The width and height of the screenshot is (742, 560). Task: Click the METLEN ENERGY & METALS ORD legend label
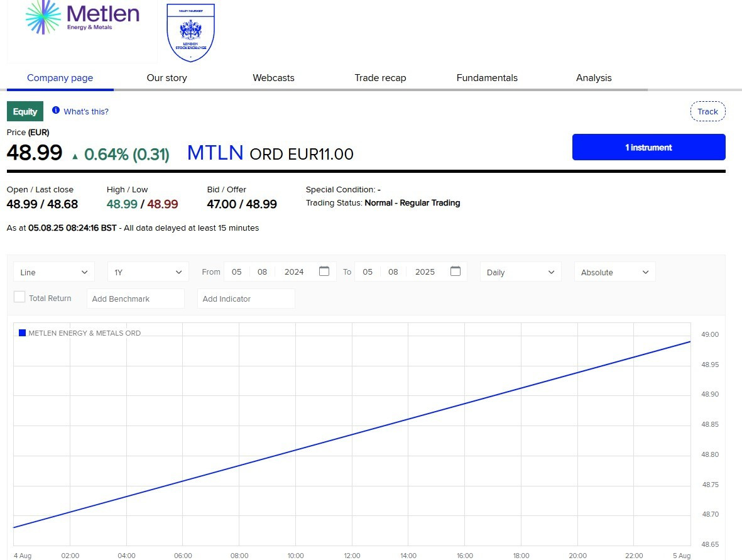click(x=85, y=333)
